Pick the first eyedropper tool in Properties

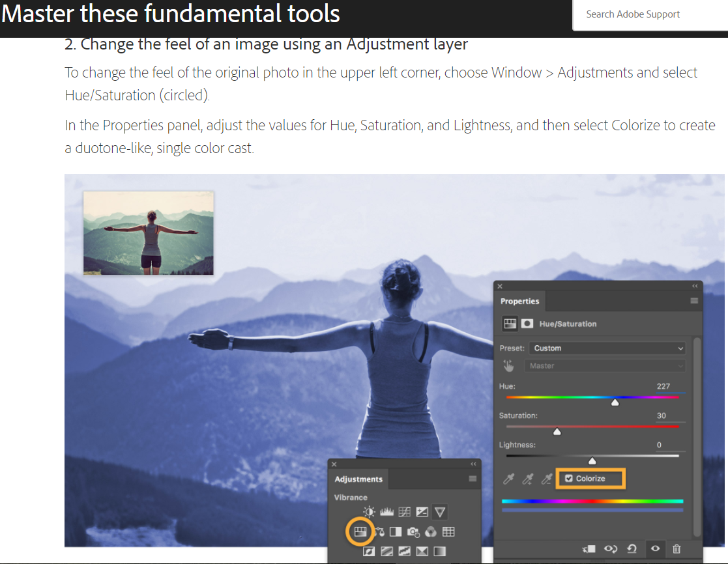(509, 479)
